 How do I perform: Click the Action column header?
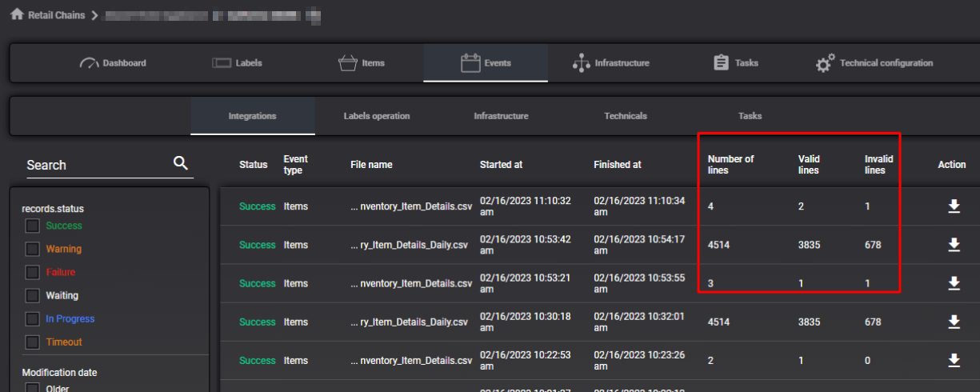(952, 165)
